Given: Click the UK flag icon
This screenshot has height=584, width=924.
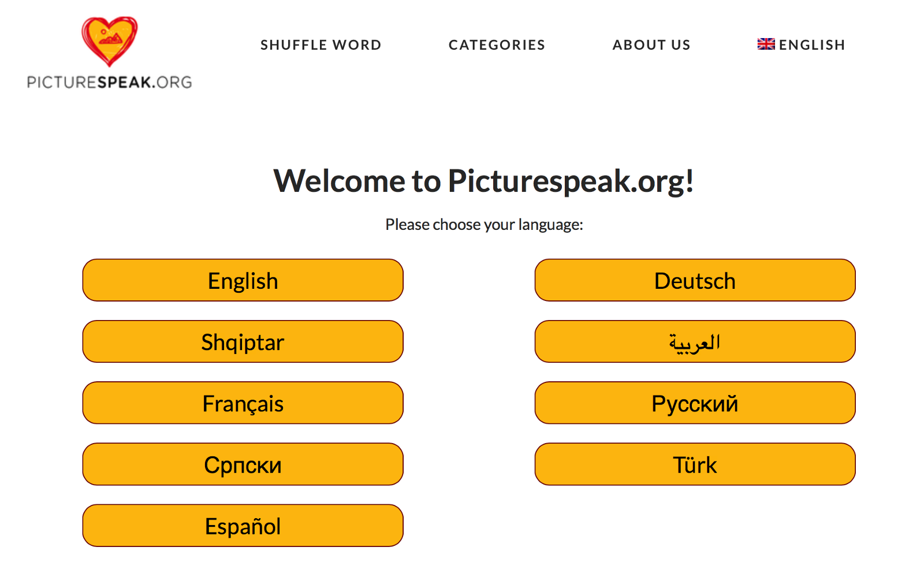Looking at the screenshot, I should [766, 44].
